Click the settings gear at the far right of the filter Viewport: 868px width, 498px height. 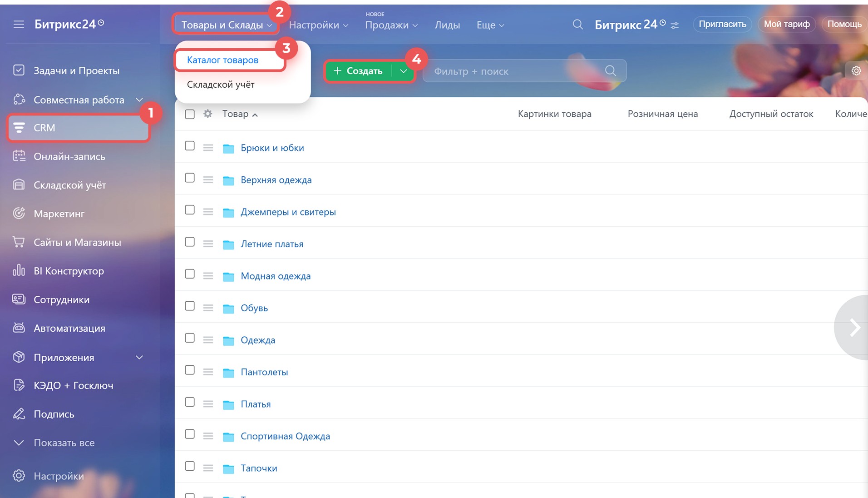point(856,71)
